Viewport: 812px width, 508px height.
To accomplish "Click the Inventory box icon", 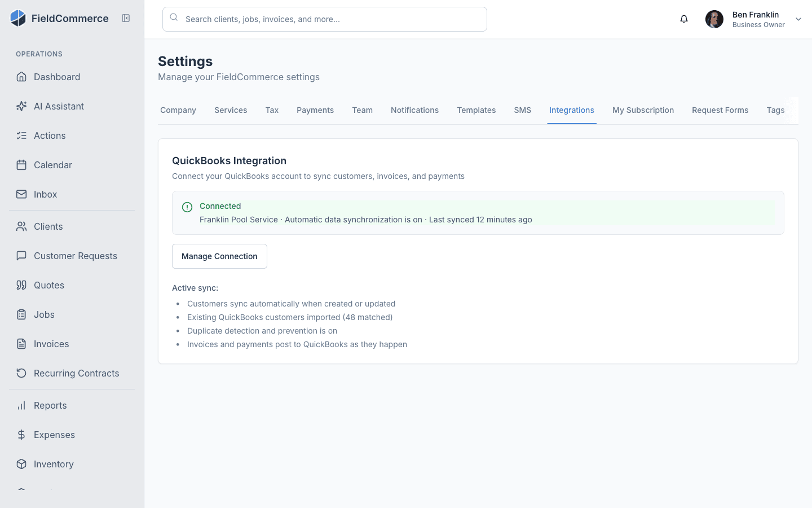I will coord(21,464).
